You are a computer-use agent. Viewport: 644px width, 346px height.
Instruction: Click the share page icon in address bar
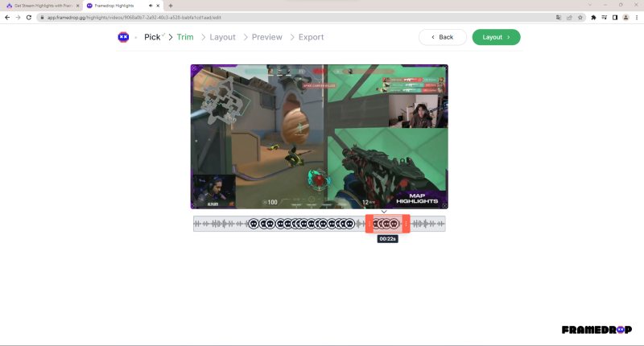point(569,18)
